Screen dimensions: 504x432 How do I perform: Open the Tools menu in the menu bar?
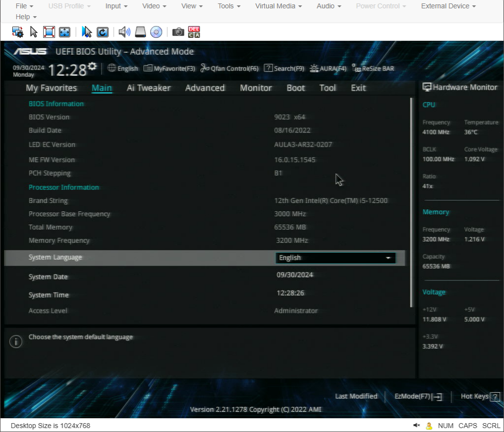[228, 6]
